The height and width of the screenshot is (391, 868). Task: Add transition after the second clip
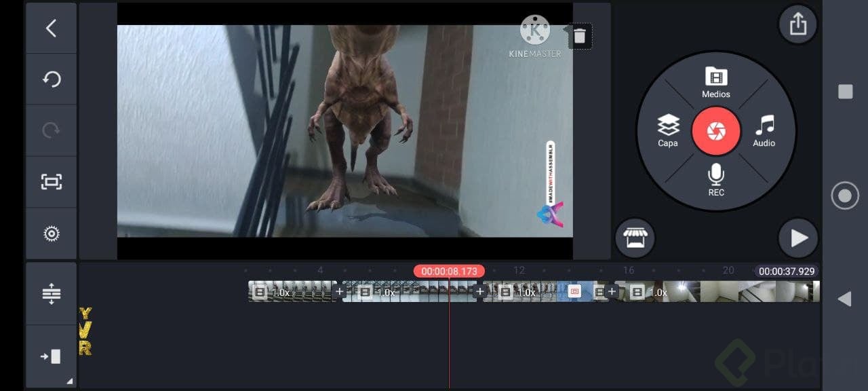tap(480, 292)
